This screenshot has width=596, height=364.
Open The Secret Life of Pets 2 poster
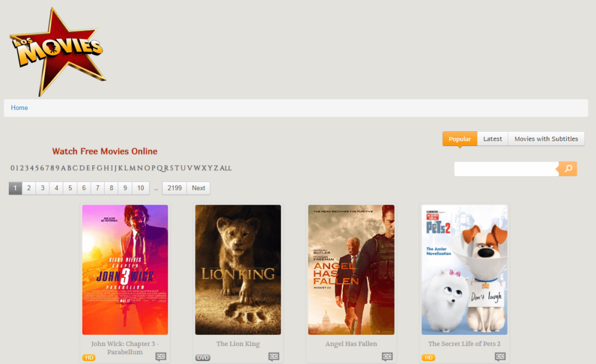(x=464, y=269)
